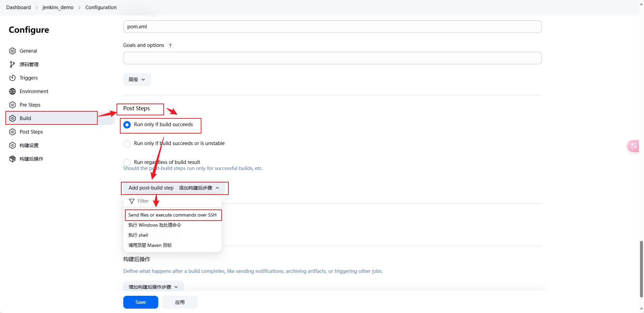Go to Triggers section
Viewport: 644px width, 313px height.
[29, 78]
